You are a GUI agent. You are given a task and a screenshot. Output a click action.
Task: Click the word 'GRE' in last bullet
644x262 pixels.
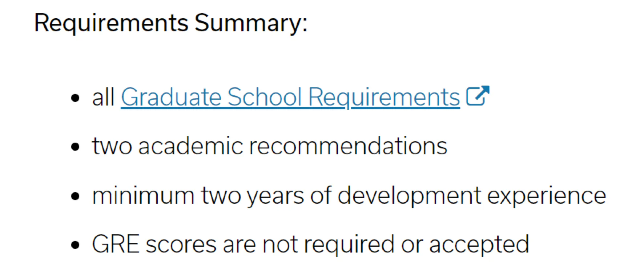coord(116,244)
